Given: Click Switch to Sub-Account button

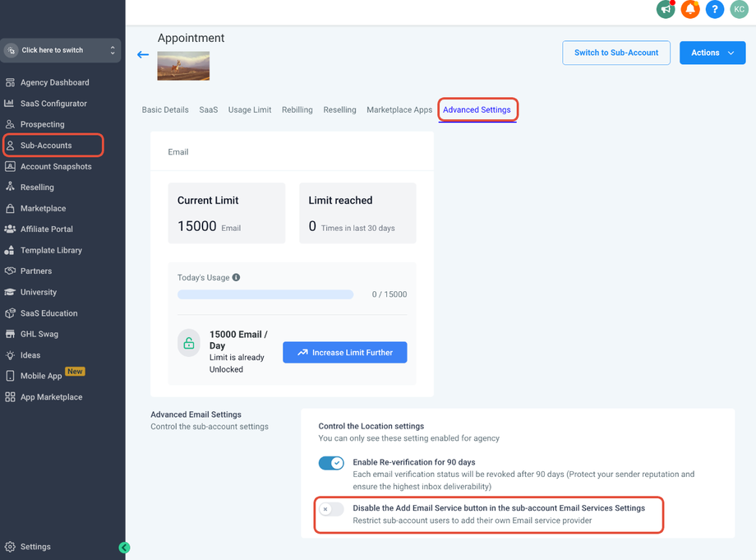Looking at the screenshot, I should pyautogui.click(x=616, y=53).
